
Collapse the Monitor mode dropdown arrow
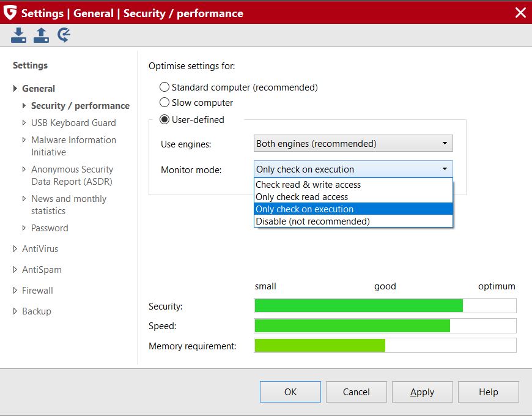pyautogui.click(x=445, y=169)
